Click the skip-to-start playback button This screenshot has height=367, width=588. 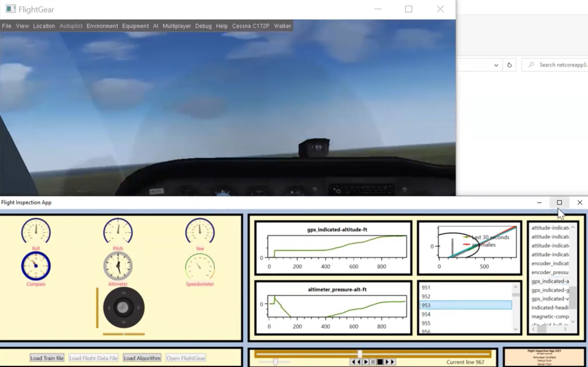356,362
